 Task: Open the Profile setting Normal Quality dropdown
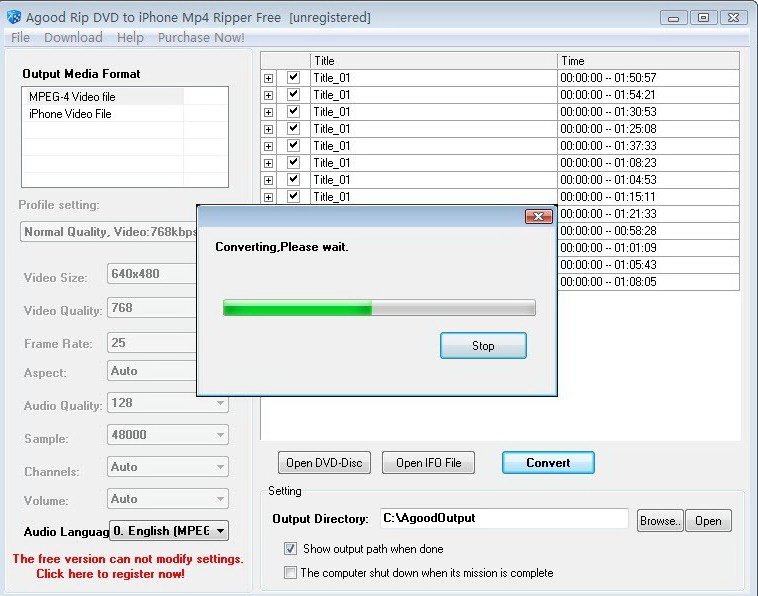(x=108, y=232)
